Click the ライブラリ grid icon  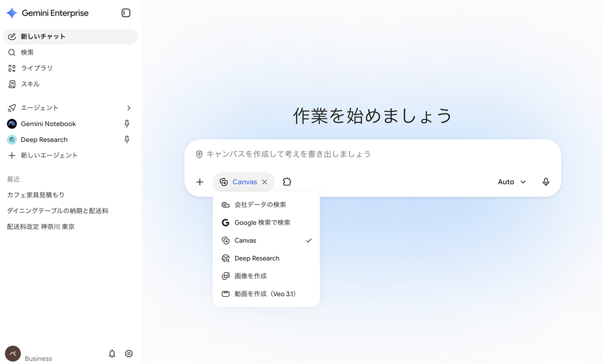12,68
